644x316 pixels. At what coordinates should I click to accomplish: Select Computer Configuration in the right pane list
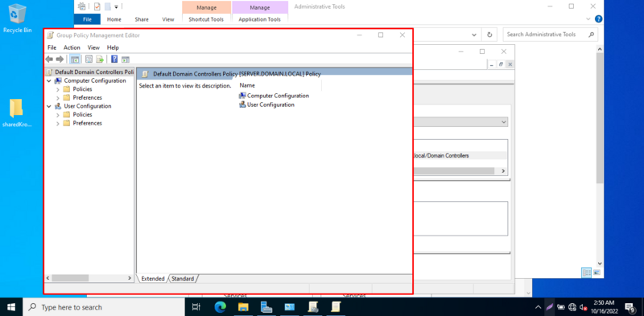click(x=274, y=96)
